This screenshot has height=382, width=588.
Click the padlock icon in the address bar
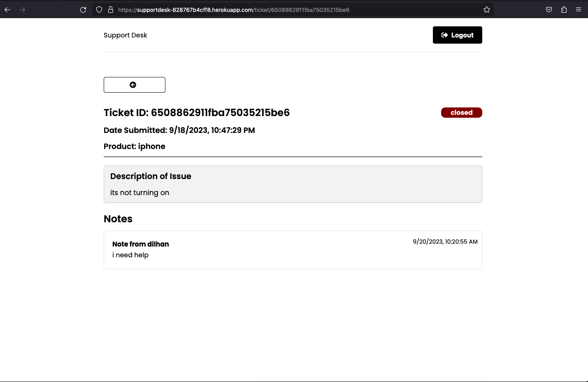pyautogui.click(x=110, y=9)
